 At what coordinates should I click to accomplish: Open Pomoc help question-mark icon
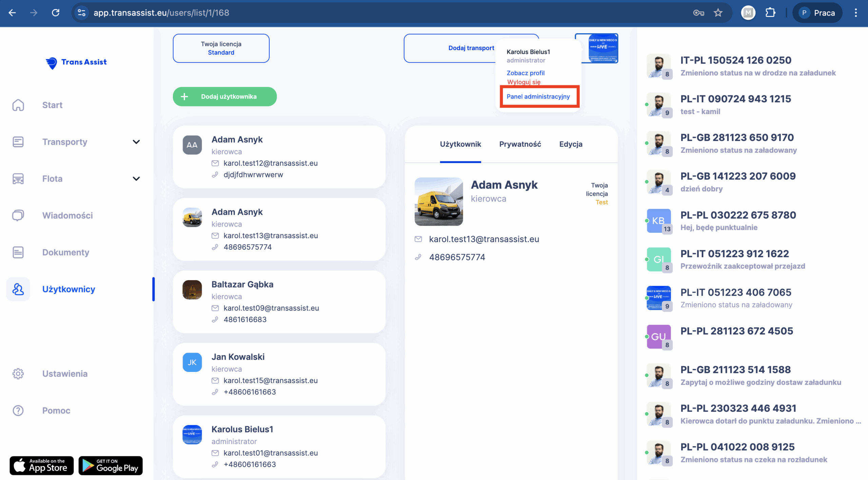18,411
